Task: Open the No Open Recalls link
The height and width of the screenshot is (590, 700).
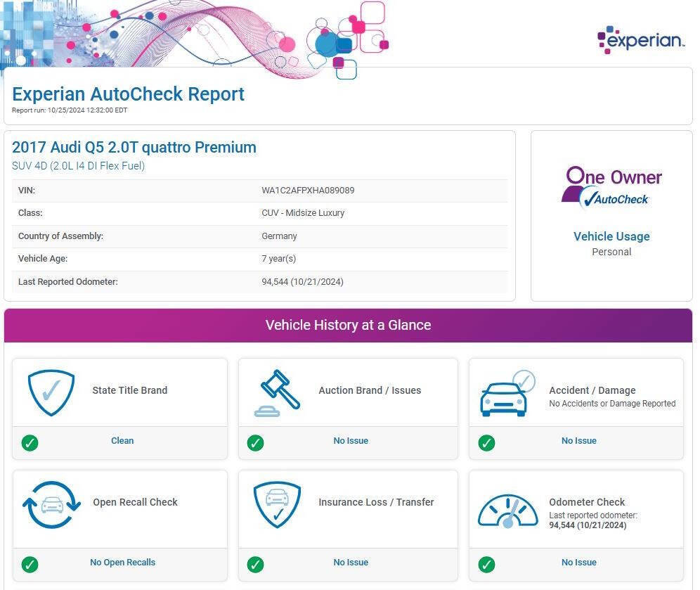Action: tap(122, 563)
